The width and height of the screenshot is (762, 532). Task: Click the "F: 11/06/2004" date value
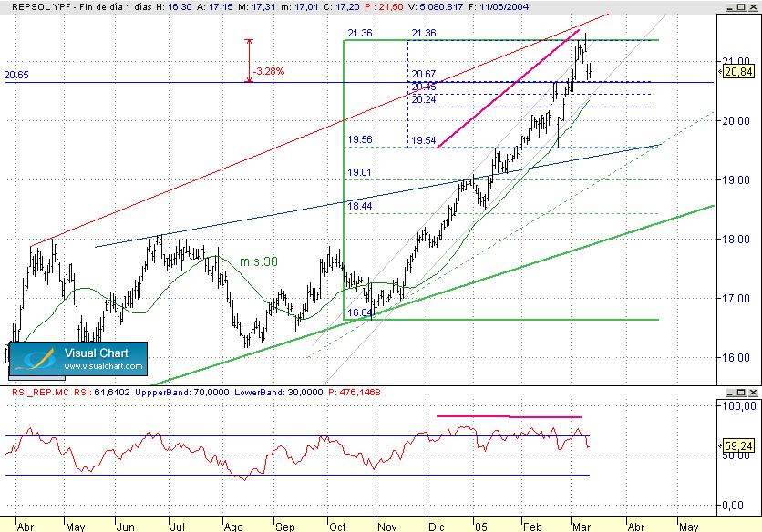[x=498, y=6]
